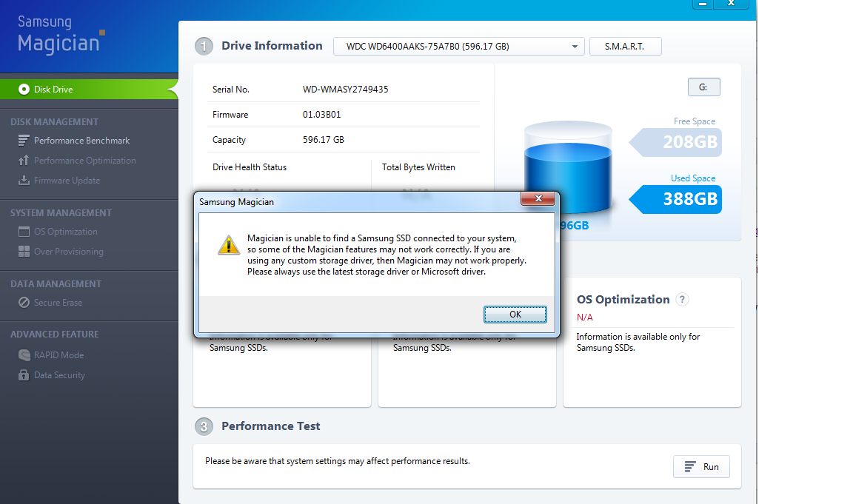Click the Total Bytes Written label

tap(418, 167)
